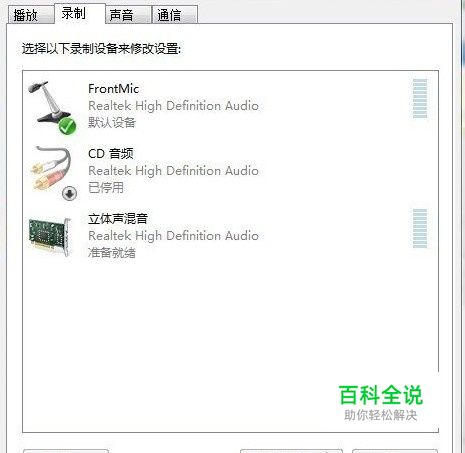Switch to the 播放 tab
The width and height of the screenshot is (465, 453).
(31, 15)
